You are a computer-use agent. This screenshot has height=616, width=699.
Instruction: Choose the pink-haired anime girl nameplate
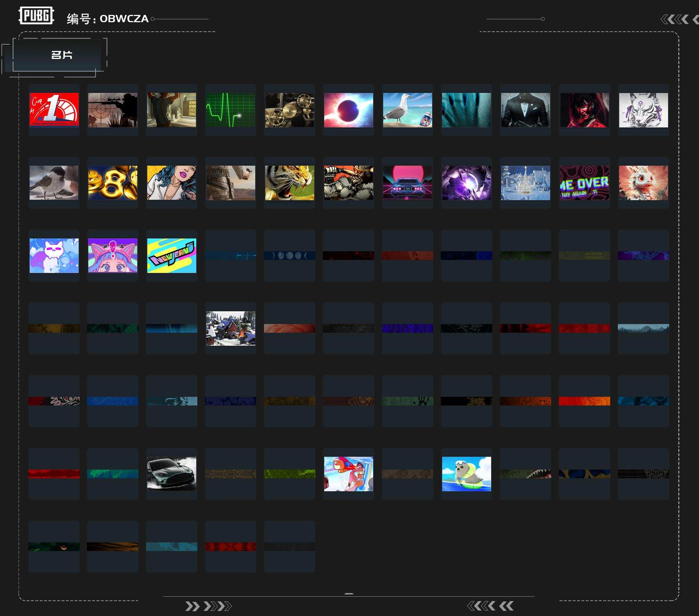pyautogui.click(x=113, y=255)
